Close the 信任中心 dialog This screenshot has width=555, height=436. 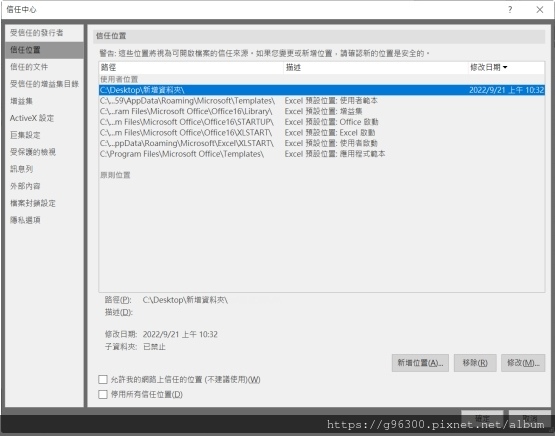[540, 10]
